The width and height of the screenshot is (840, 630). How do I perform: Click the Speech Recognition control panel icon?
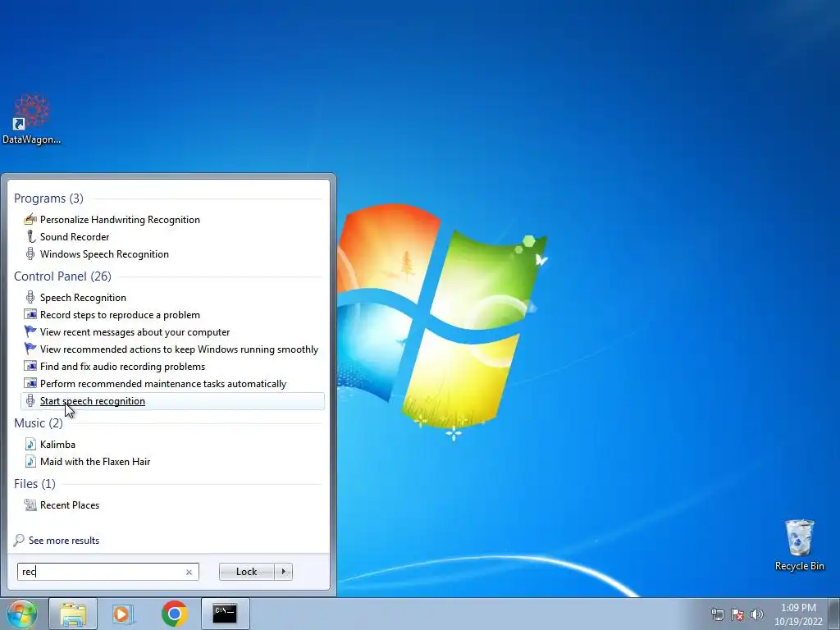pyautogui.click(x=30, y=297)
